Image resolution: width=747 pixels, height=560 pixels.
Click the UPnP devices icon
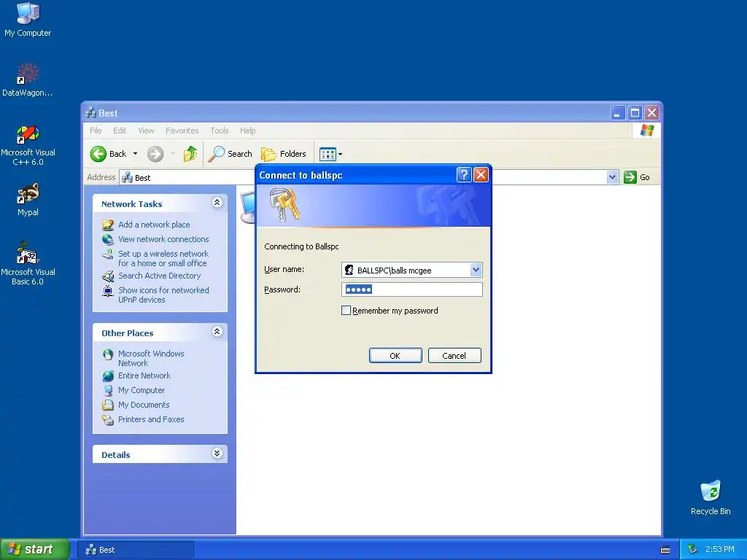point(108,290)
